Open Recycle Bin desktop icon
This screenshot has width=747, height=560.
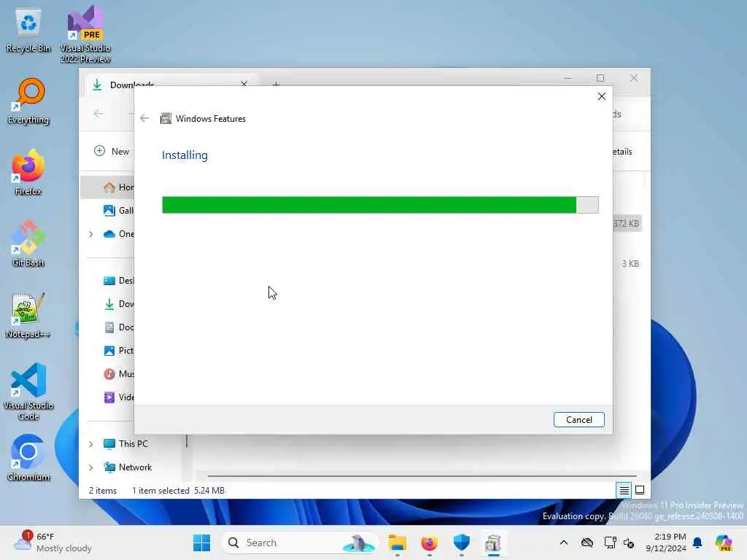(28, 31)
